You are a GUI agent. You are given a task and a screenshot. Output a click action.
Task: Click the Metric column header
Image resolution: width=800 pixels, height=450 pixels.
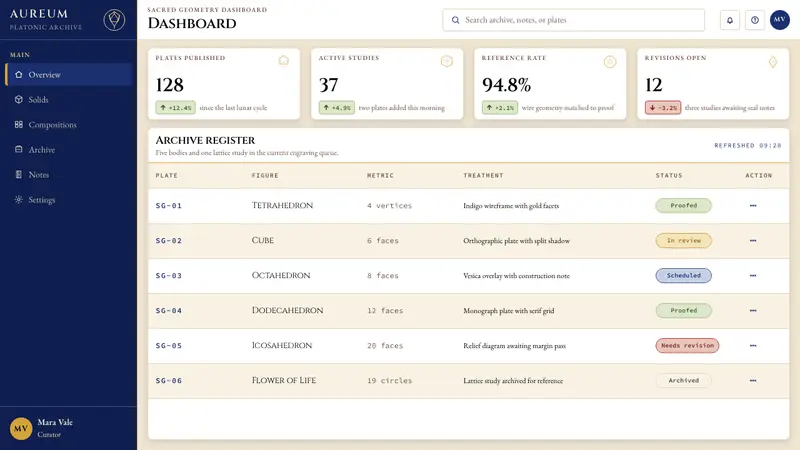[381, 175]
